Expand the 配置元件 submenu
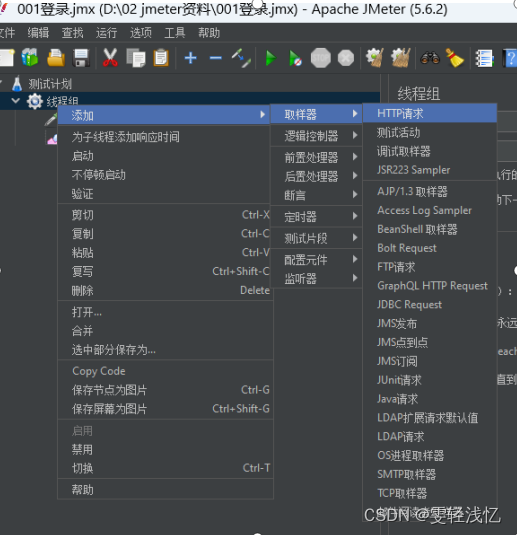Viewport: 517px width, 535px height. pos(316,260)
